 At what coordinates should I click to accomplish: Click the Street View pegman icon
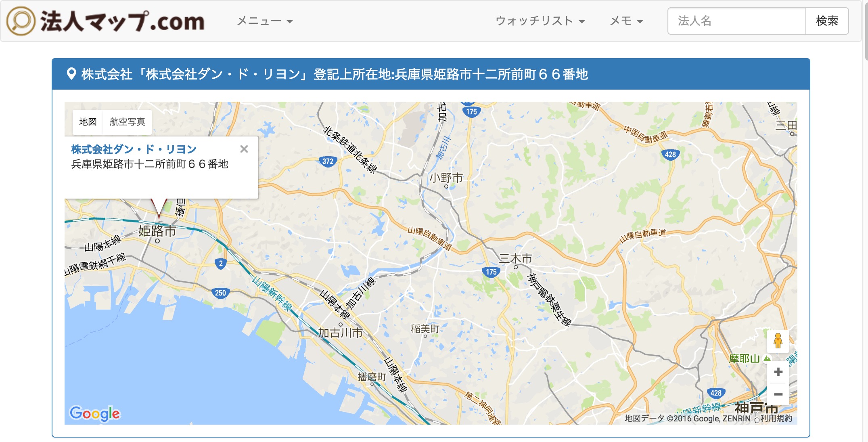[778, 341]
